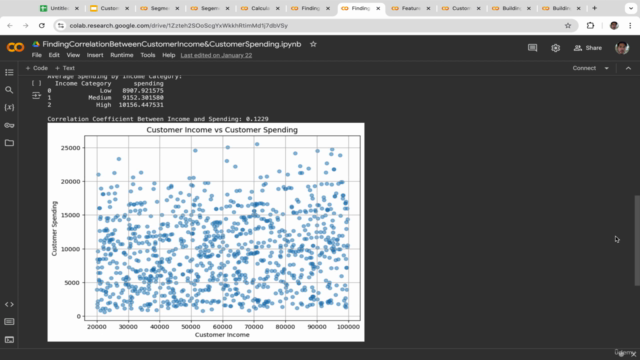The image size is (640, 360).
Task: Click the Connect button
Action: tap(584, 68)
